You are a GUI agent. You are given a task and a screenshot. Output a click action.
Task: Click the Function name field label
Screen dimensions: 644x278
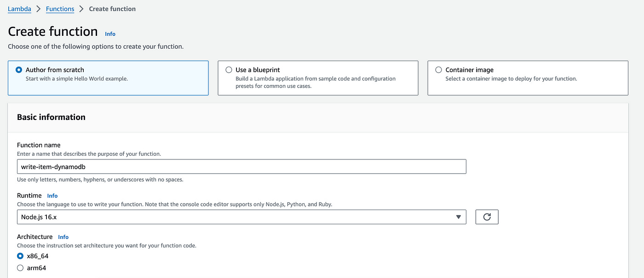click(x=39, y=145)
